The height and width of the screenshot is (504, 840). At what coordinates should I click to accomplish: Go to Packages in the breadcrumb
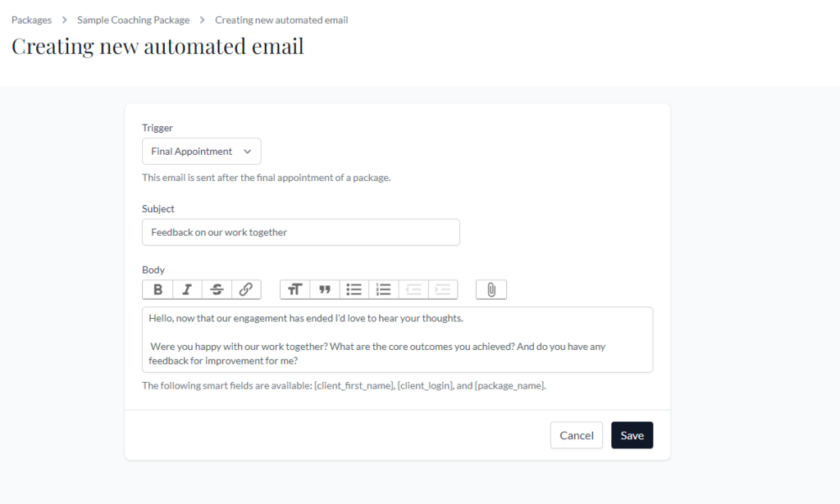[x=32, y=20]
